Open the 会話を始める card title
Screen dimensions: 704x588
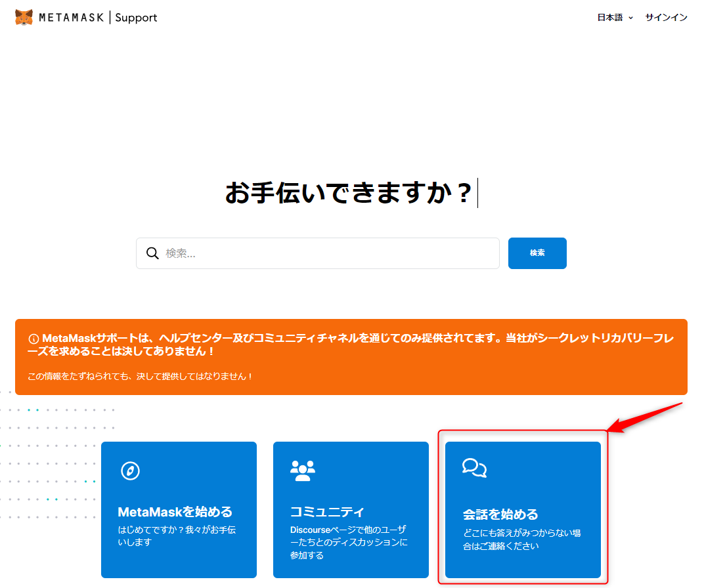click(500, 514)
